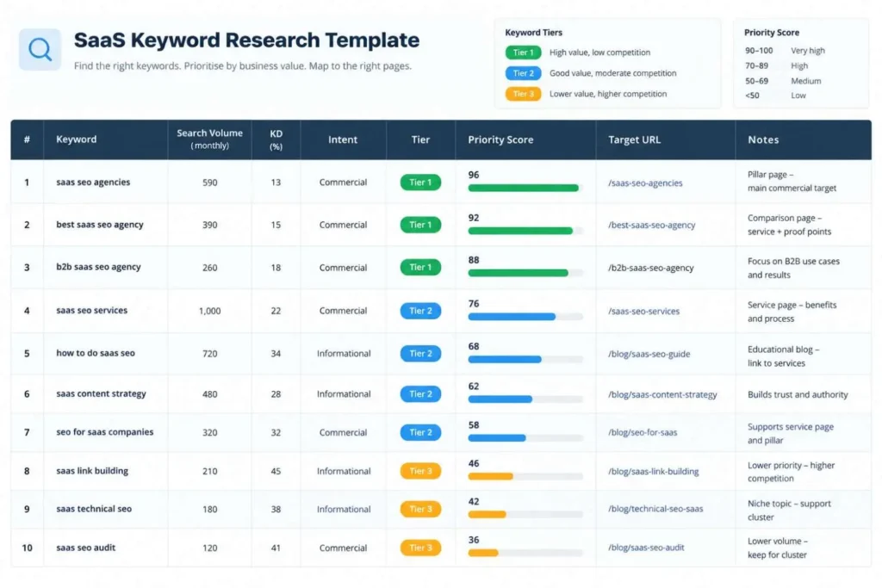Click the note 'Builds trust and authority'
This screenshot has width=882, height=588.
(798, 394)
